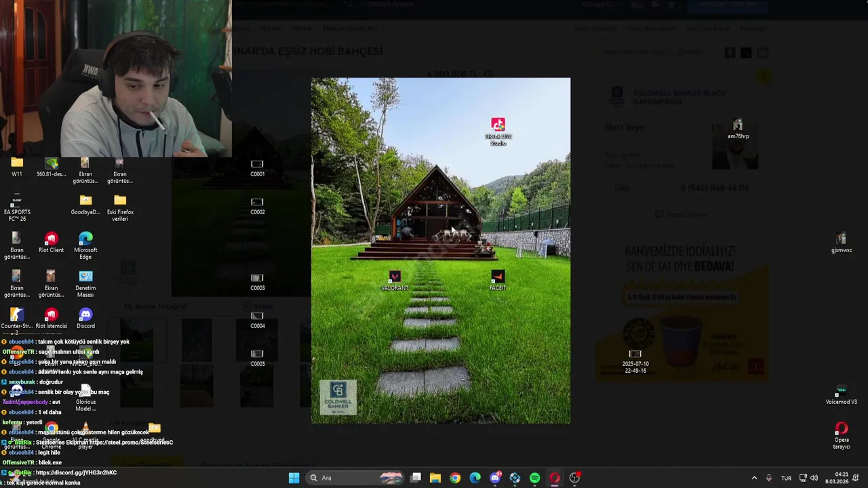Select the C0005 video file
The width and height of the screenshot is (868, 488).
click(x=257, y=358)
